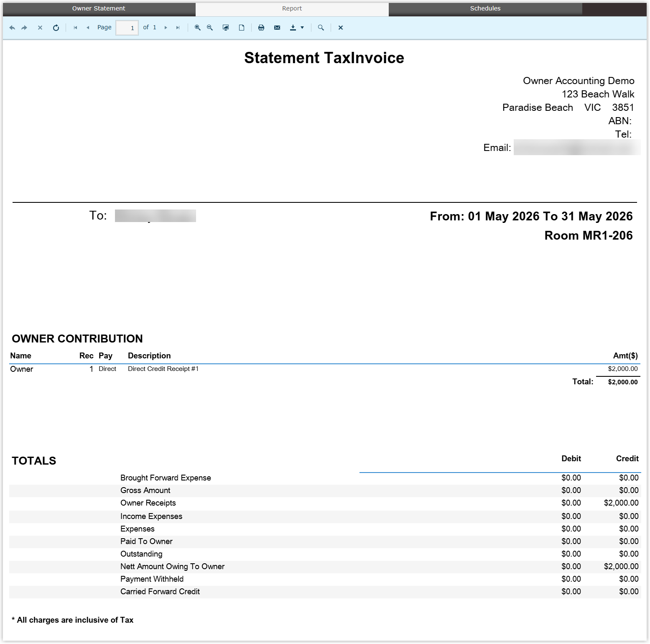This screenshot has width=650, height=644.
Task: Click the Carried Forward Credit row
Action: [325, 592]
